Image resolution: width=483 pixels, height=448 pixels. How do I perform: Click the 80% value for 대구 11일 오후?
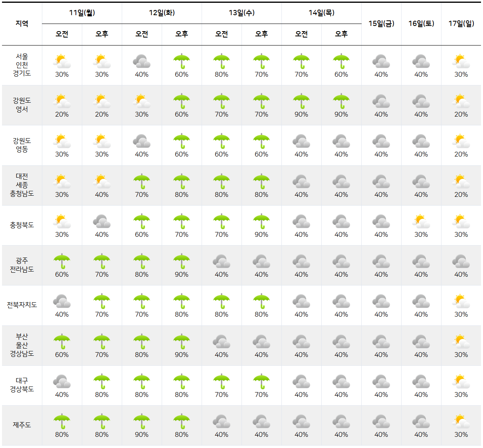(x=102, y=395)
